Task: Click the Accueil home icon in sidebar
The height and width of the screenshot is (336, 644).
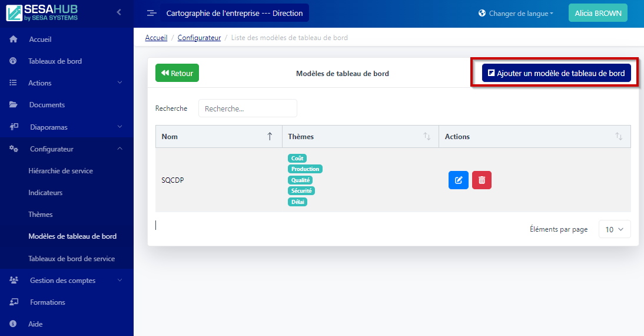Action: 13,39
